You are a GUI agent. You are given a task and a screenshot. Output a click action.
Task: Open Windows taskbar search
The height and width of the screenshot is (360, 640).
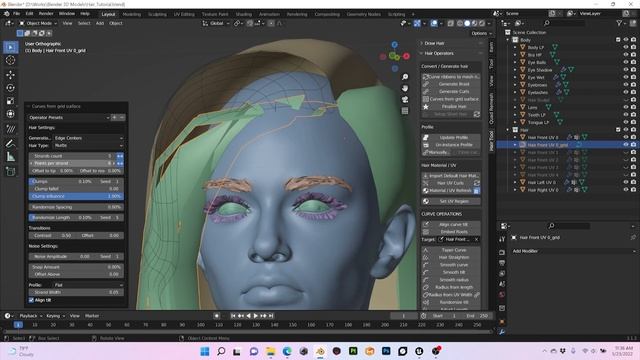(x=221, y=351)
